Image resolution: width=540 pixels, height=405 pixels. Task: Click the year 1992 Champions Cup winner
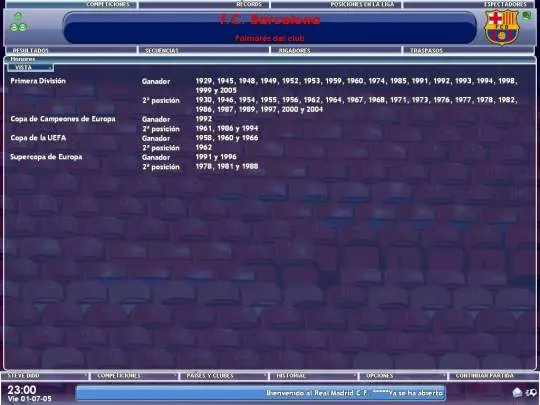click(x=204, y=119)
